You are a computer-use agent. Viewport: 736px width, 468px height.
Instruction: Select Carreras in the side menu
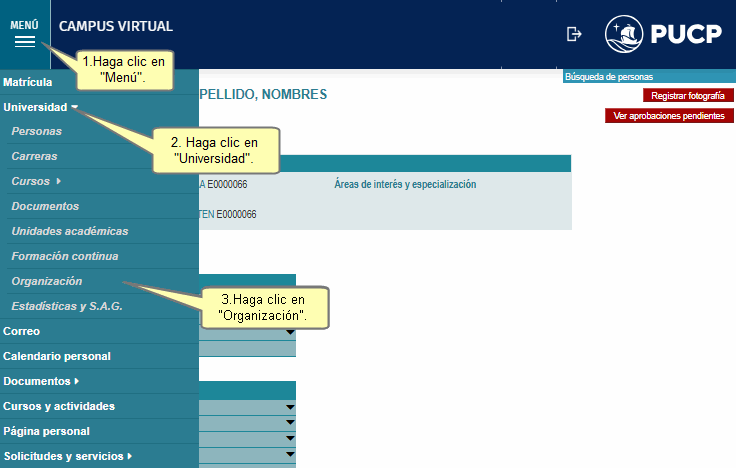(x=34, y=156)
